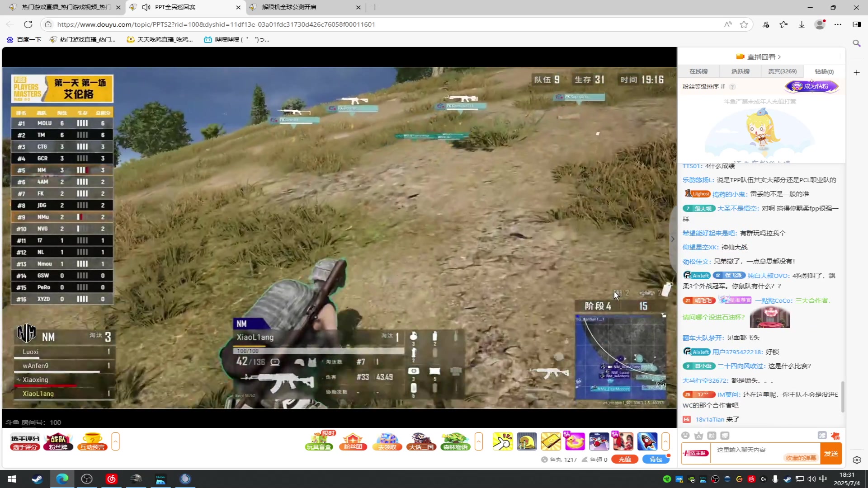Open Steam from the taskbar
The height and width of the screenshot is (488, 868).
pos(37,479)
